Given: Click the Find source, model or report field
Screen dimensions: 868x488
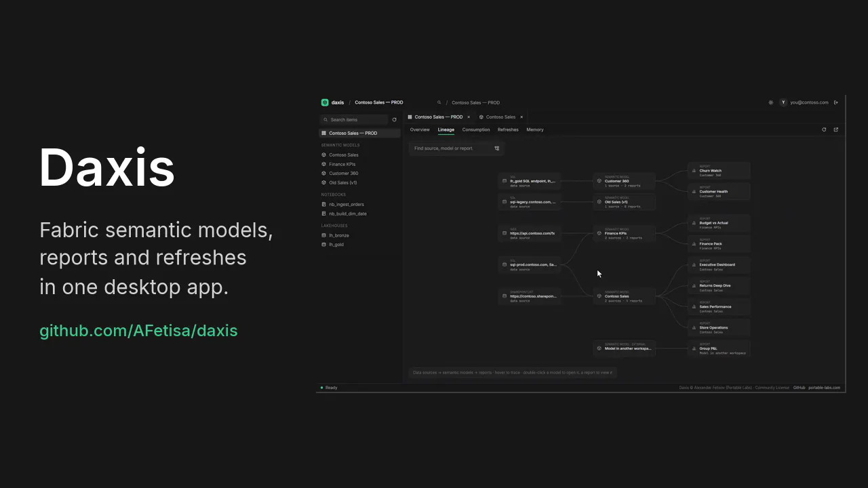Looking at the screenshot, I should click(456, 148).
